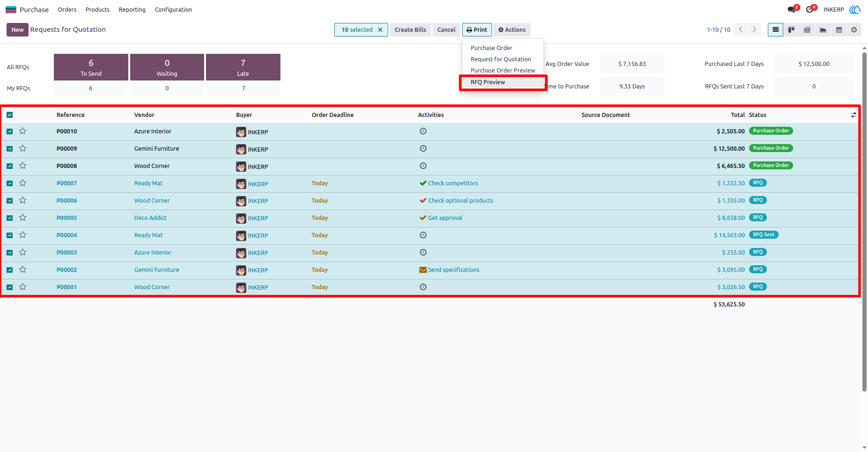Open the Reporting menu

coord(132,9)
